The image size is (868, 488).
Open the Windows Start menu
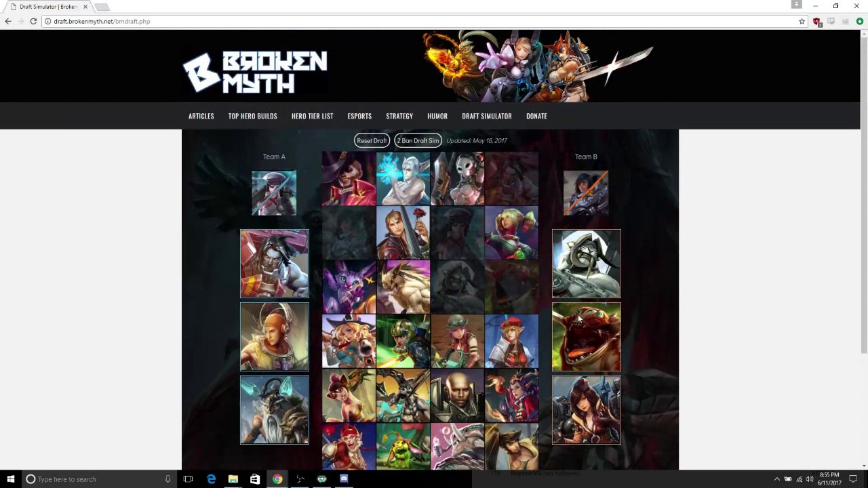(x=10, y=479)
